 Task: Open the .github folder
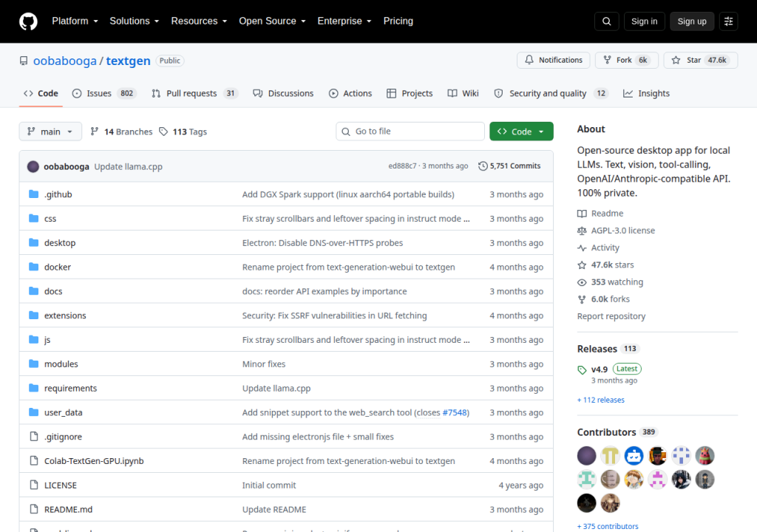(58, 194)
